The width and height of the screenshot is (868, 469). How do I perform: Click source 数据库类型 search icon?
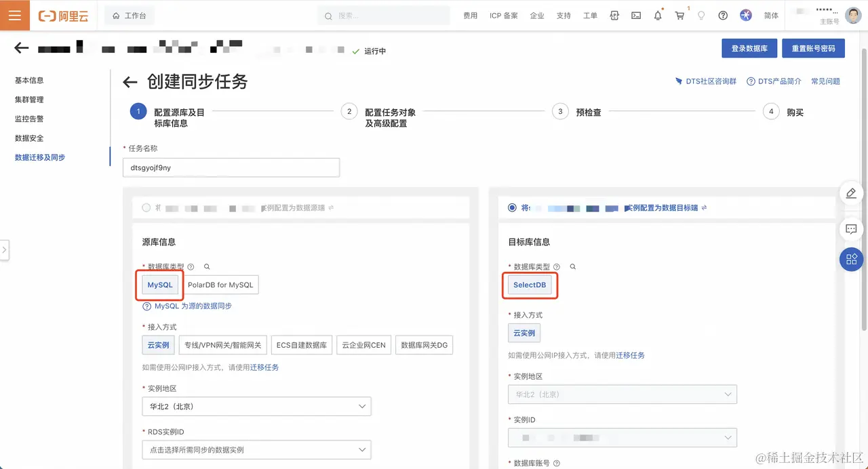[207, 267]
